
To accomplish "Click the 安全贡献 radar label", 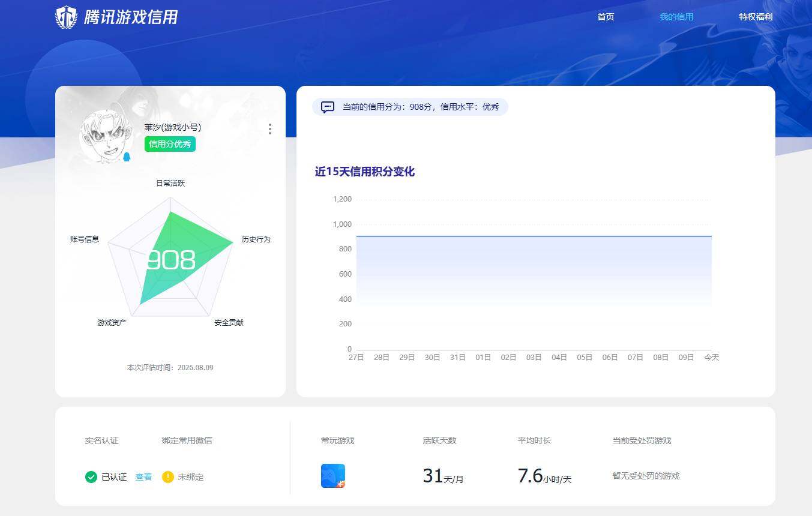I will coord(229,322).
